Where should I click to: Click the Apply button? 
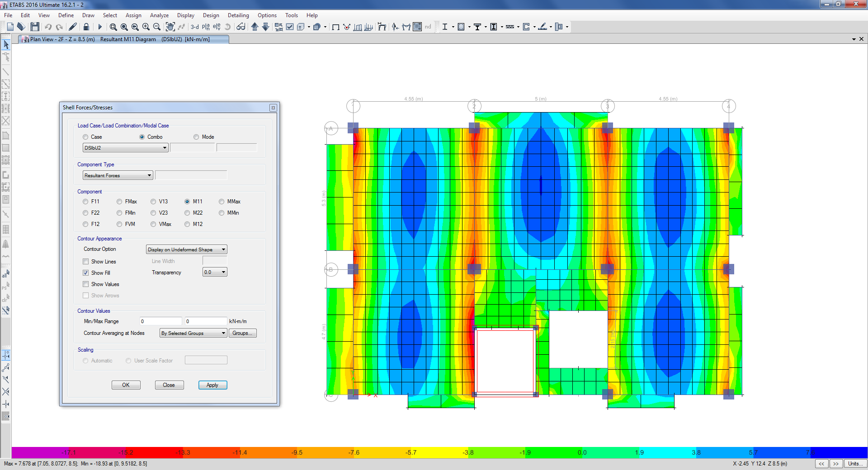tap(212, 385)
